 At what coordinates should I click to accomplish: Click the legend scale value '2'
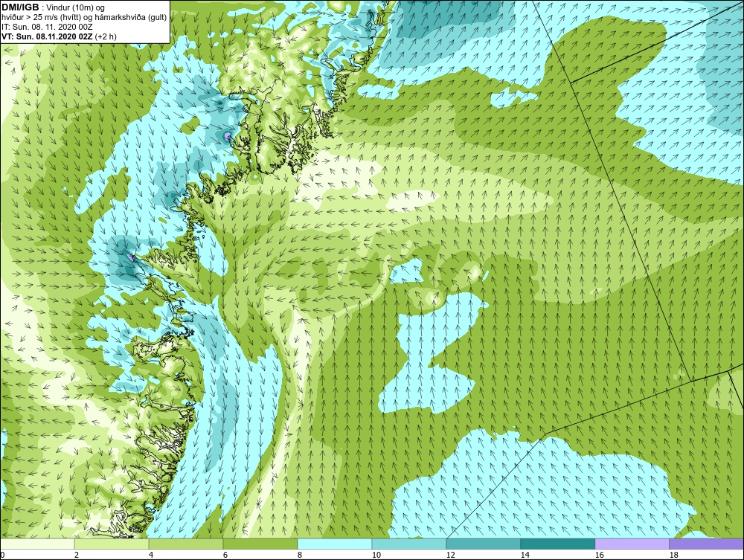(x=77, y=555)
